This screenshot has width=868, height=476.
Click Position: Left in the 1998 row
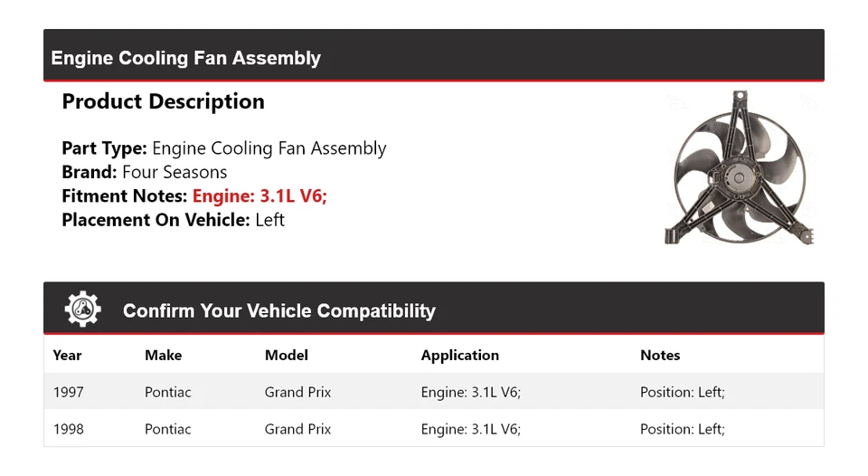pyautogui.click(x=682, y=429)
